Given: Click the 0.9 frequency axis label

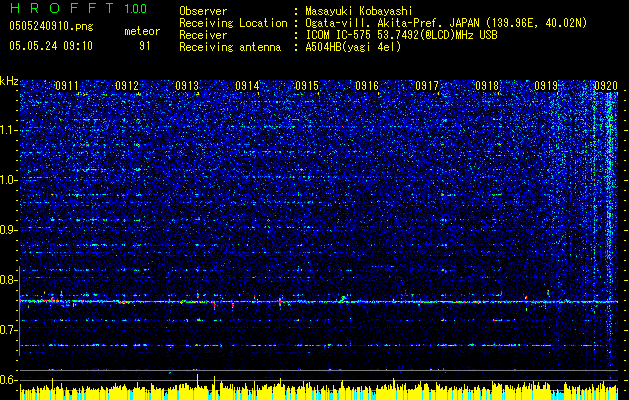Looking at the screenshot, I should click(8, 230).
